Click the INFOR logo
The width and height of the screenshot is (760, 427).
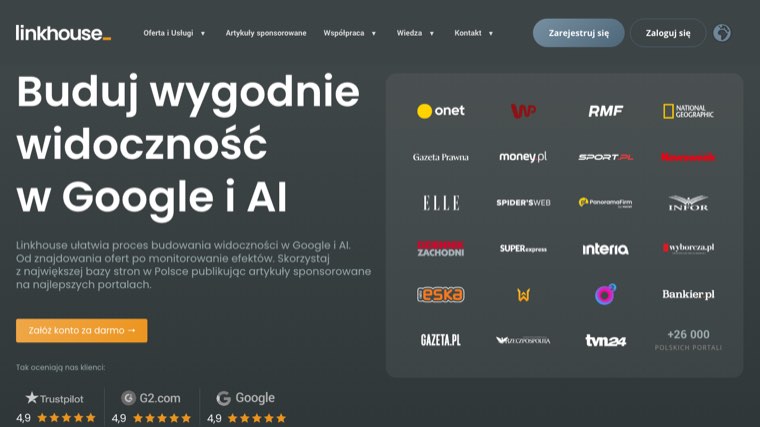click(x=688, y=203)
